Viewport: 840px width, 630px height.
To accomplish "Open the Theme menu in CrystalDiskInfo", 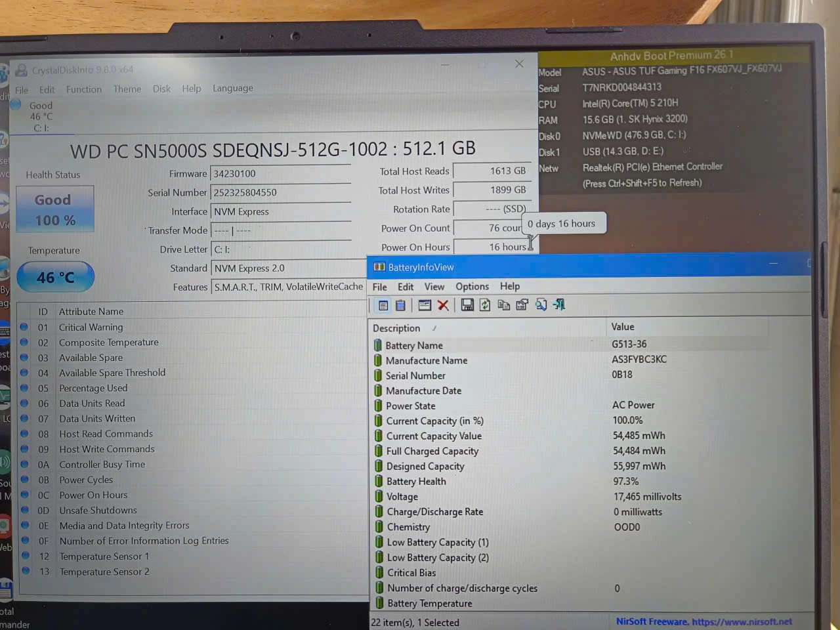I will [x=127, y=89].
